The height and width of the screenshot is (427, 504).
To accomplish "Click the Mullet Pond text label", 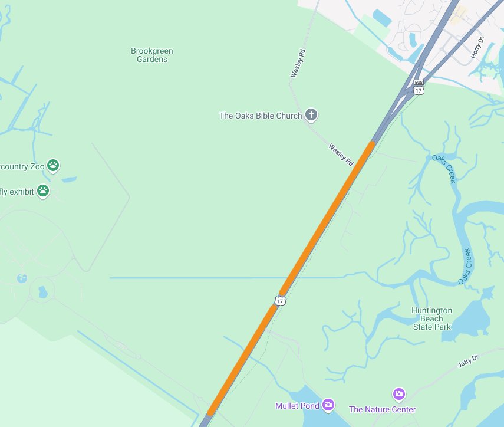I will point(297,406).
